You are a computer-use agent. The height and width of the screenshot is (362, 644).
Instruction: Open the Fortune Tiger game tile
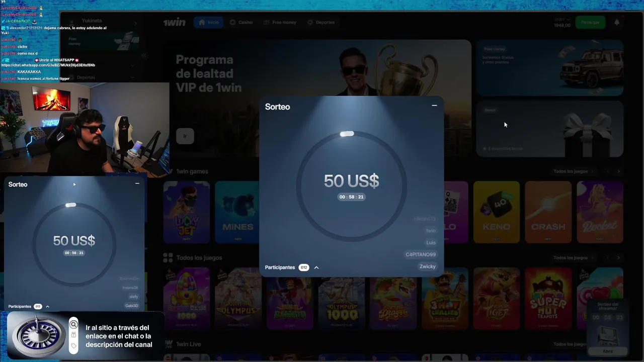pyautogui.click(x=497, y=299)
